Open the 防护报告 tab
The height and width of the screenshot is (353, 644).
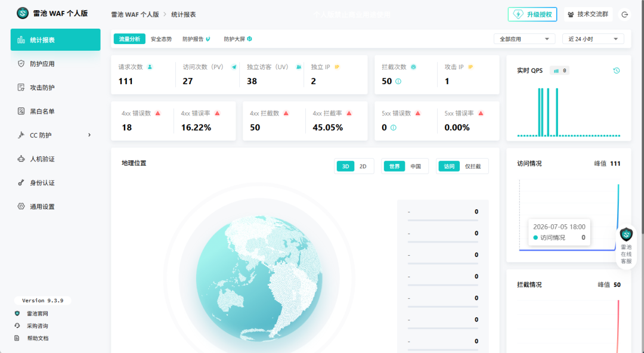[x=196, y=39]
